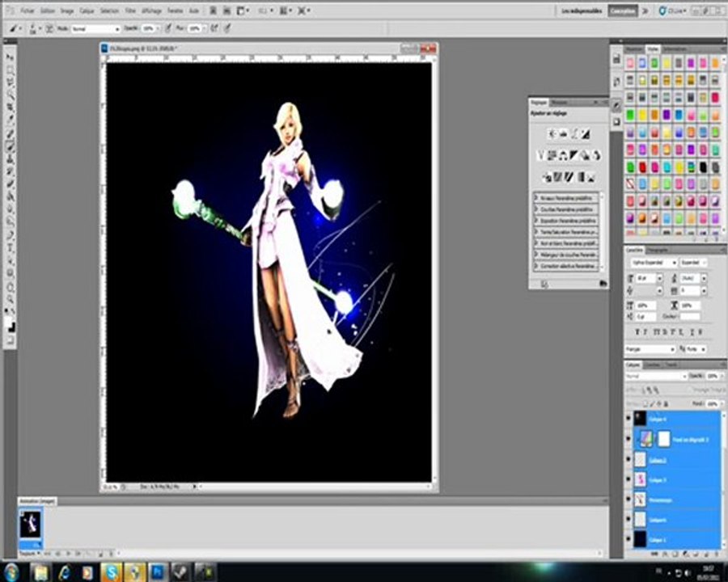Click the foreground/background color swatch in toolbox
The image size is (728, 582).
(x=10, y=326)
